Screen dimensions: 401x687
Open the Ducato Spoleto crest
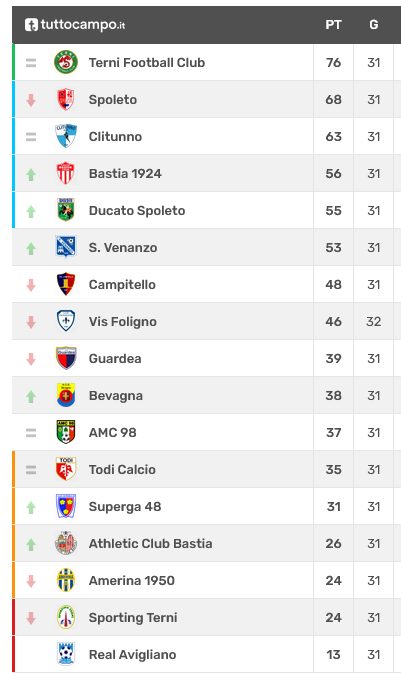coord(66,210)
